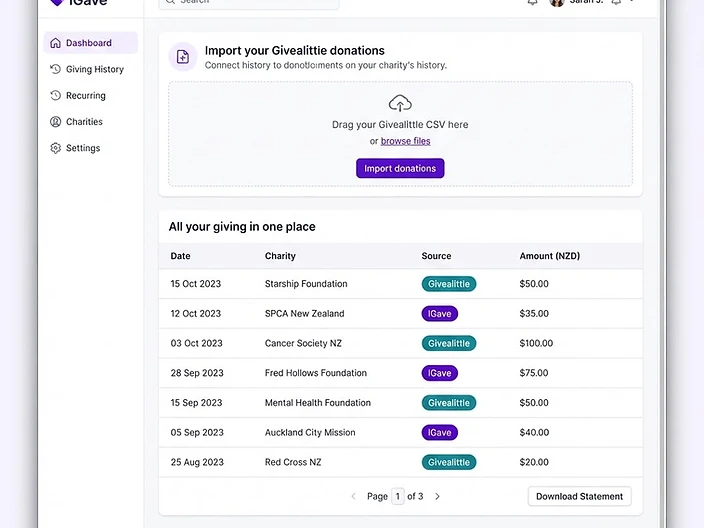Viewport: 704px width, 528px height.
Task: Click the Source column header
Action: pos(436,256)
